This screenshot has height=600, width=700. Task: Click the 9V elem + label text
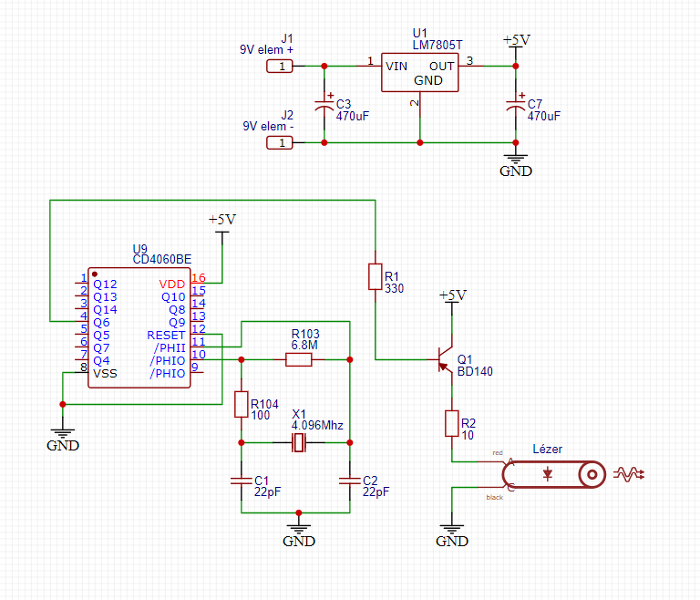click(266, 49)
